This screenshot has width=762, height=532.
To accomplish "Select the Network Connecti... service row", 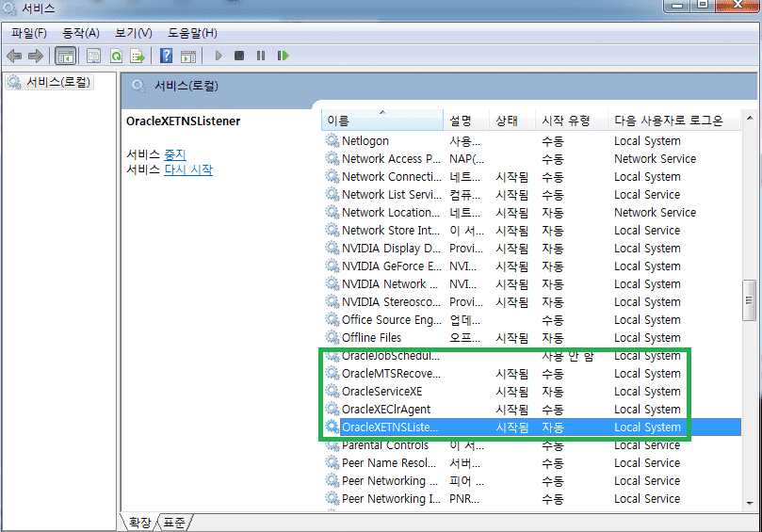I will 530,176.
